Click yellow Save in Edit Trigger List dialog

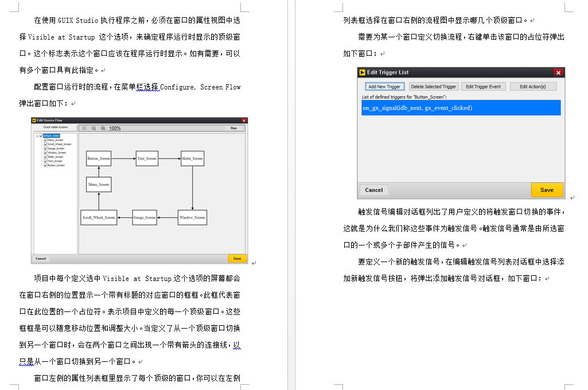point(547,190)
